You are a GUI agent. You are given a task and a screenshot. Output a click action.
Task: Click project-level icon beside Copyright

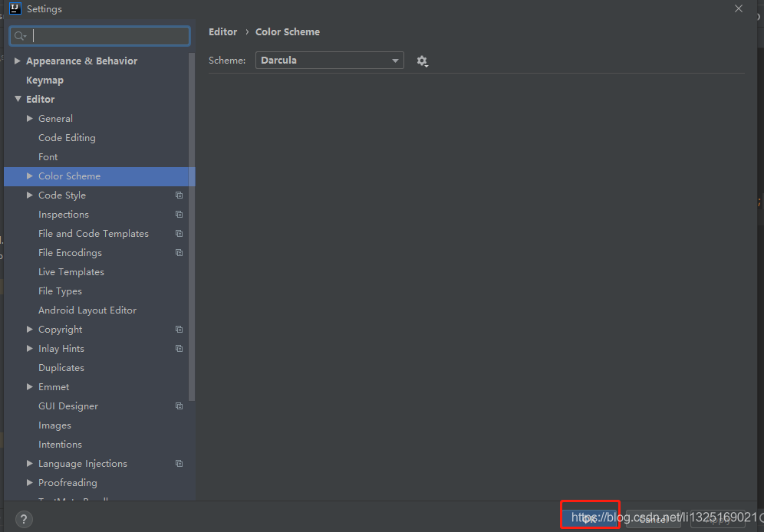(179, 330)
